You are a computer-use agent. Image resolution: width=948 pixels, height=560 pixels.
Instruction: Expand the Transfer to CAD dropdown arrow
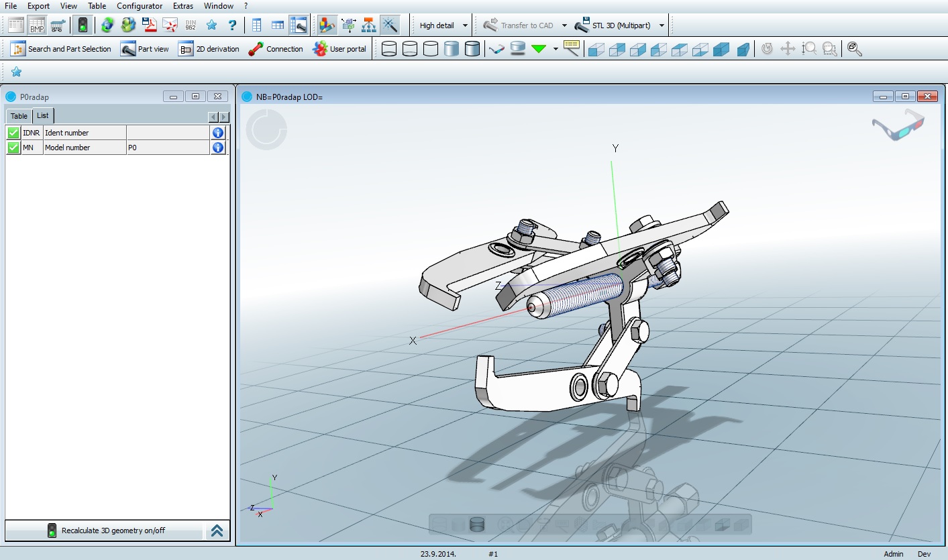tap(564, 26)
